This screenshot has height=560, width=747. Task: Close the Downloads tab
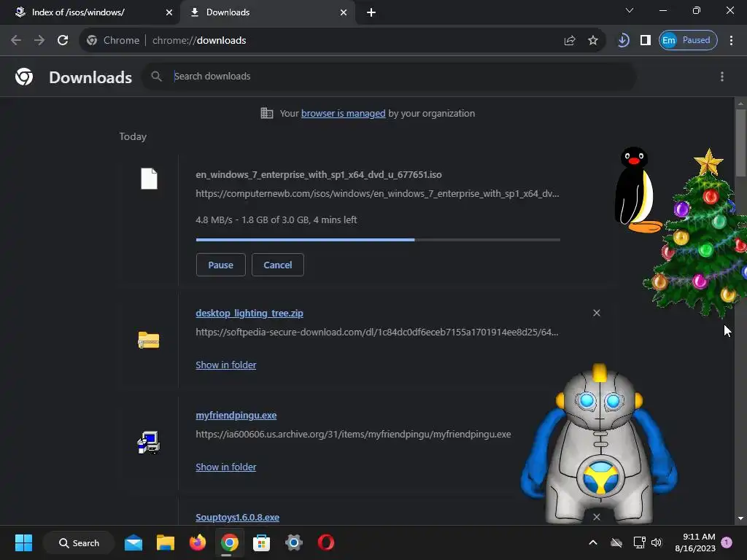(x=344, y=12)
